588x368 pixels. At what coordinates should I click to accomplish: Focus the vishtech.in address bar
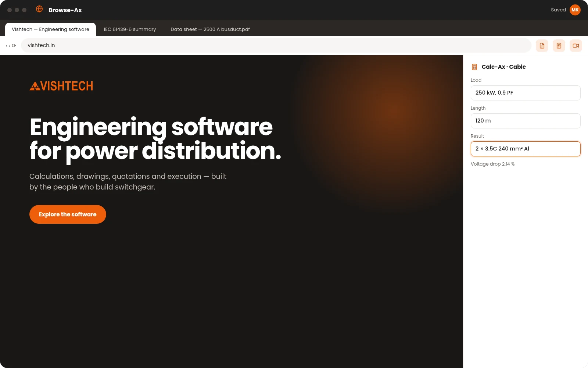276,45
